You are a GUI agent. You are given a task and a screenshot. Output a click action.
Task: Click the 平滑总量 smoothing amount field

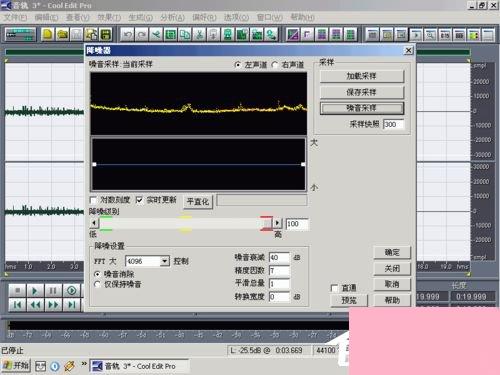[279, 284]
